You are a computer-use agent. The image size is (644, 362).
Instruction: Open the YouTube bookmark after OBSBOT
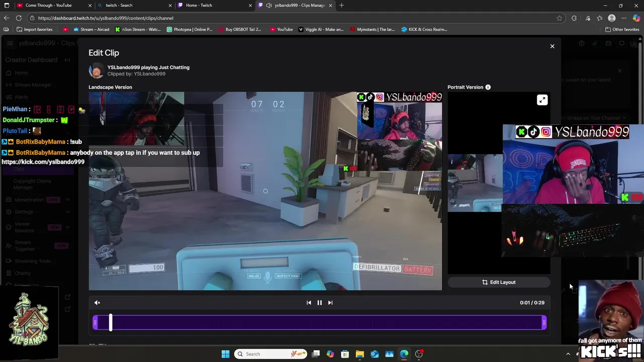[281, 29]
